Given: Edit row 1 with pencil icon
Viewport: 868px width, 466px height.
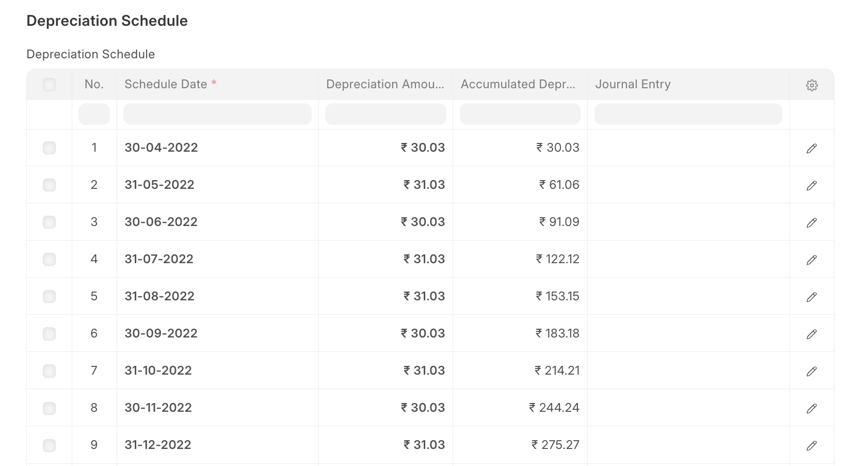Looking at the screenshot, I should pos(811,149).
